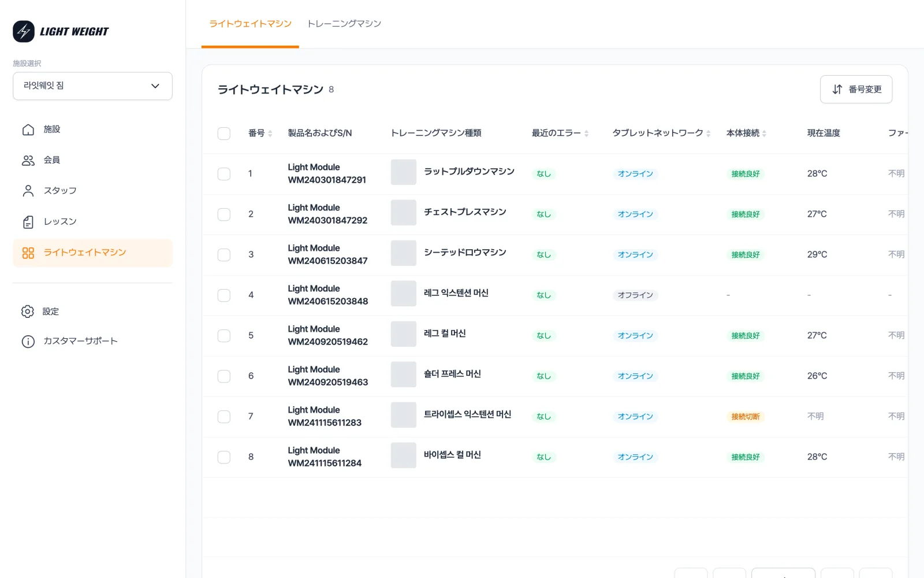Check the row 2 checkbox WM240301847292
Image resolution: width=924 pixels, height=578 pixels.
(x=224, y=214)
